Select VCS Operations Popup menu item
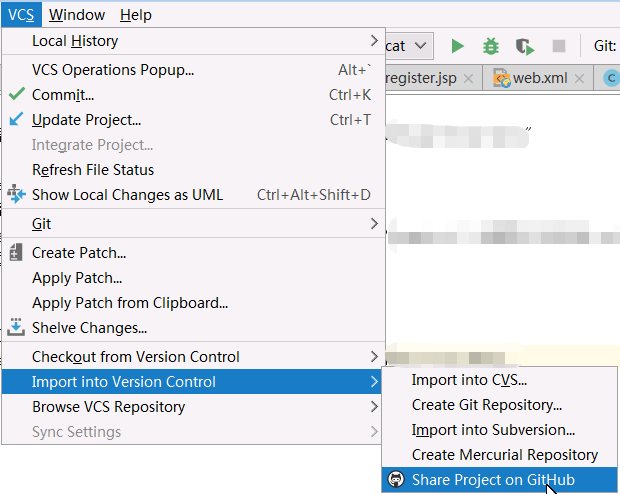Image resolution: width=620 pixels, height=494 pixels. 193,70
